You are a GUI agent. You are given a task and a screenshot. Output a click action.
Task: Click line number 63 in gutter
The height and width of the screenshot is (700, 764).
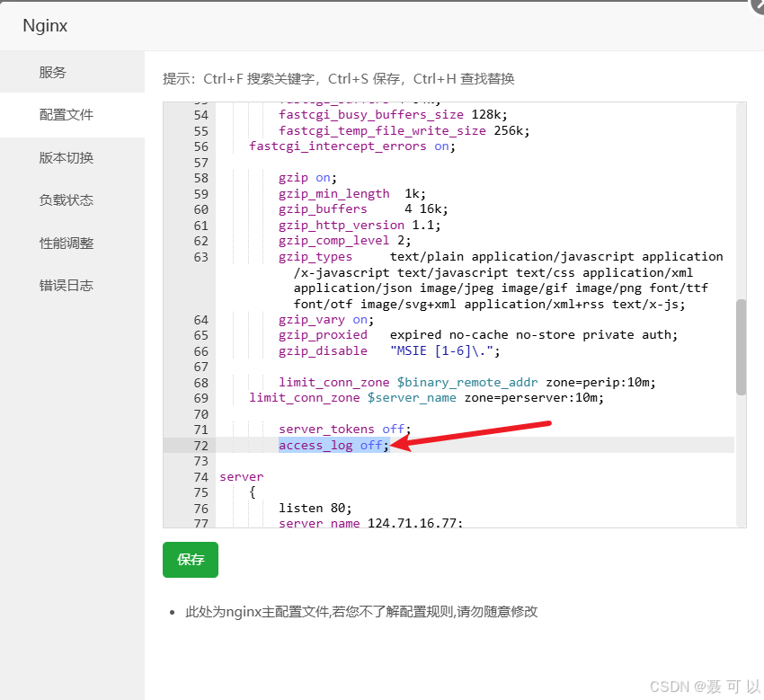click(200, 257)
